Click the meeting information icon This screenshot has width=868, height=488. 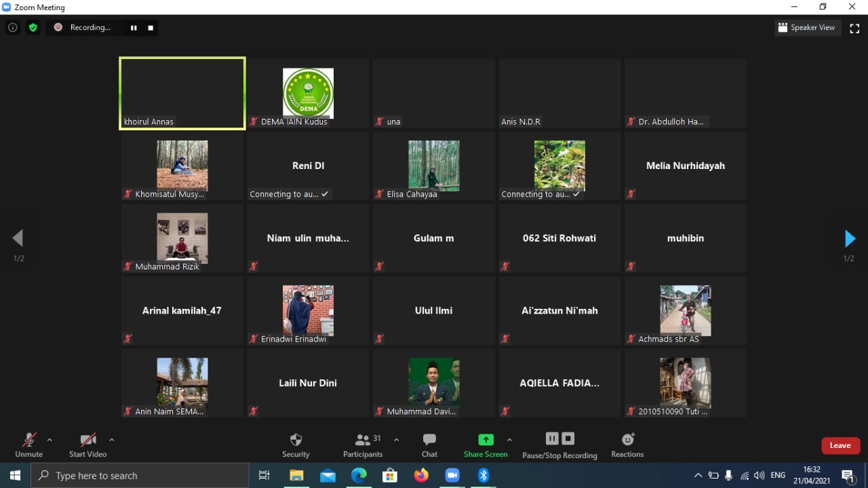coord(12,28)
